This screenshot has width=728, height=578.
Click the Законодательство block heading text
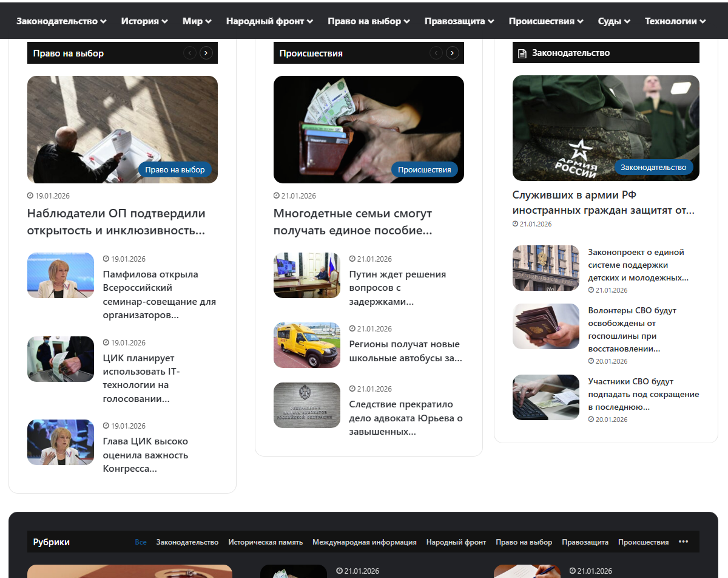(571, 53)
